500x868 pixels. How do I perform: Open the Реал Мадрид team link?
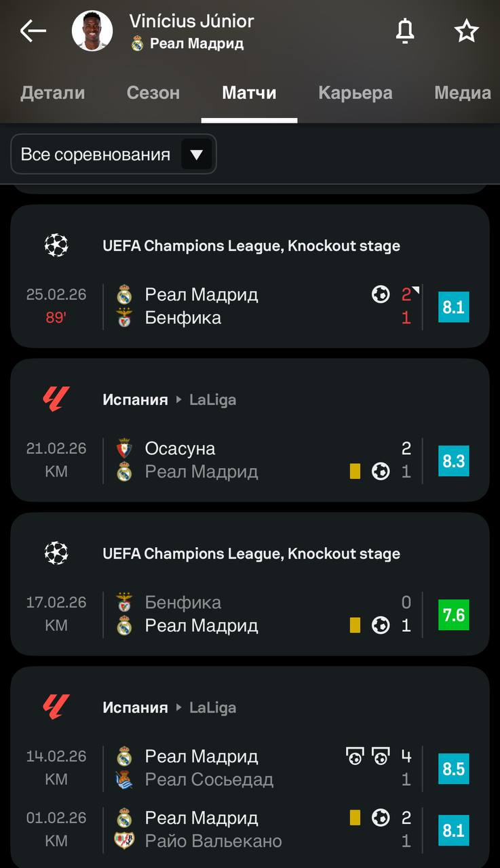click(196, 44)
